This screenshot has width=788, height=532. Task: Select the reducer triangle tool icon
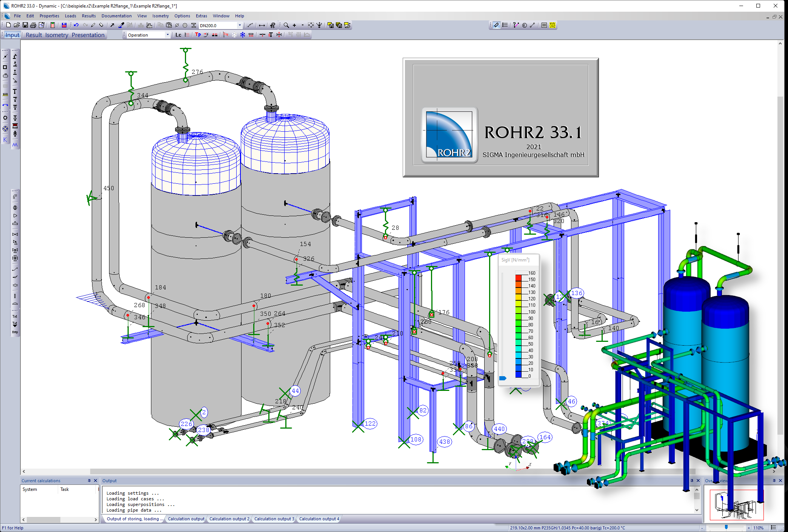coord(15,216)
